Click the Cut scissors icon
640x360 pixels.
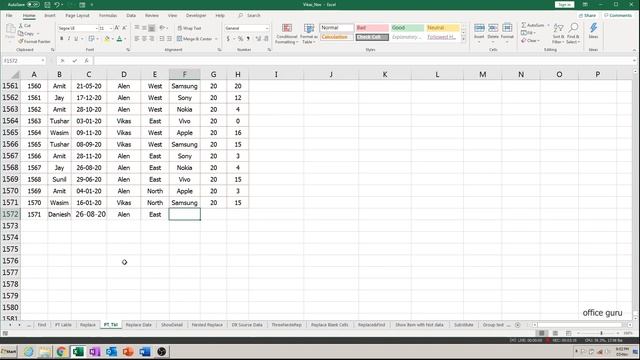pyautogui.click(x=21, y=26)
